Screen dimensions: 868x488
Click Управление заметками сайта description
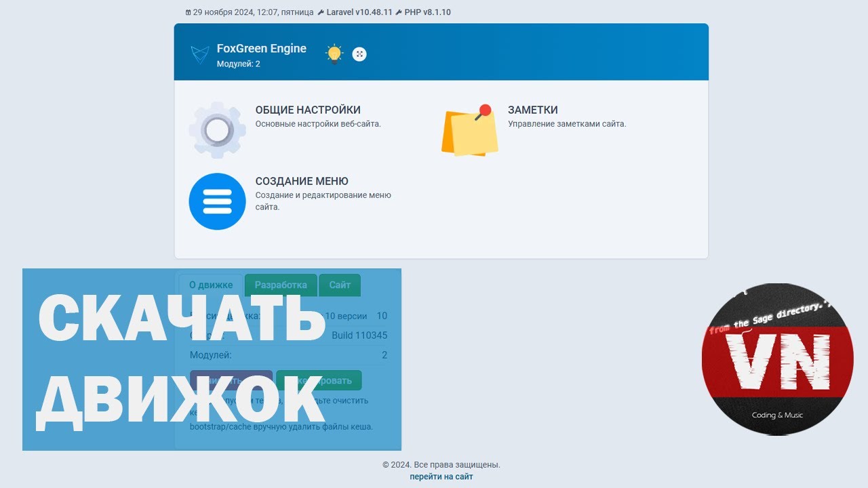click(x=567, y=124)
